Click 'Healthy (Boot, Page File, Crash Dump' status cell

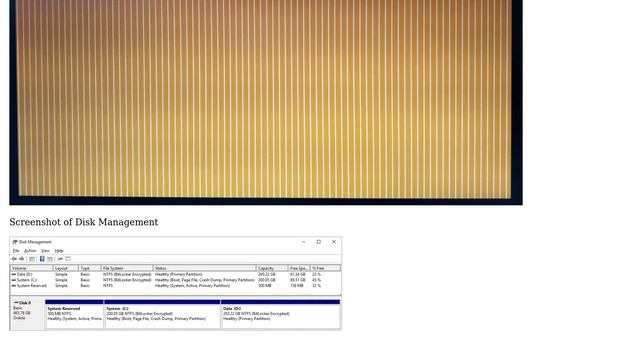(204, 280)
